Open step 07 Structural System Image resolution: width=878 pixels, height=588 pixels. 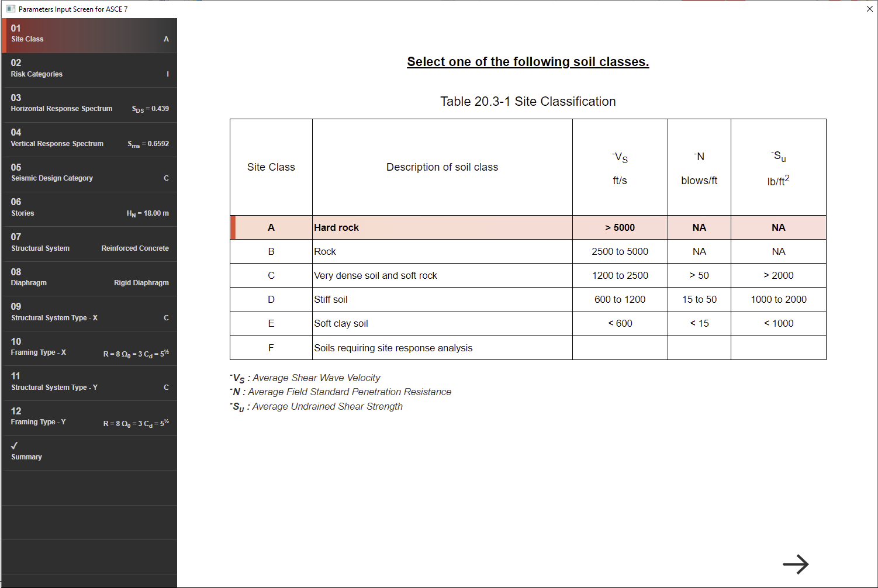(88, 243)
